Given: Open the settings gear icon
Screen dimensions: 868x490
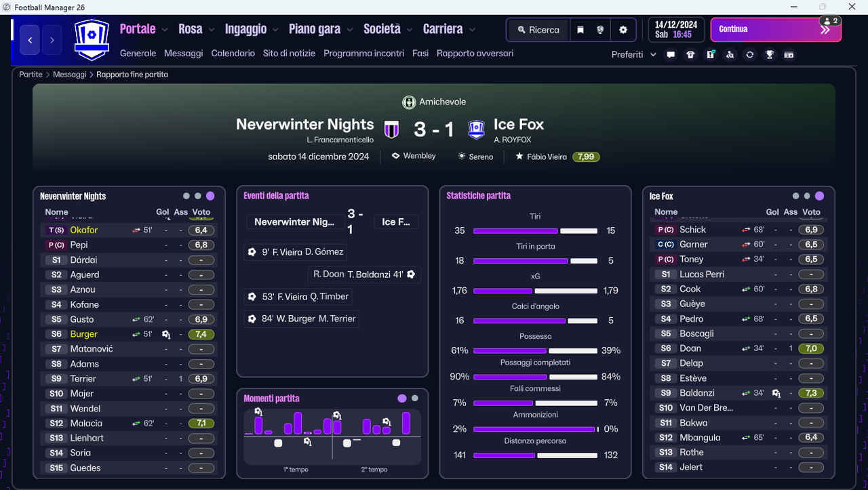Looking at the screenshot, I should (x=623, y=30).
